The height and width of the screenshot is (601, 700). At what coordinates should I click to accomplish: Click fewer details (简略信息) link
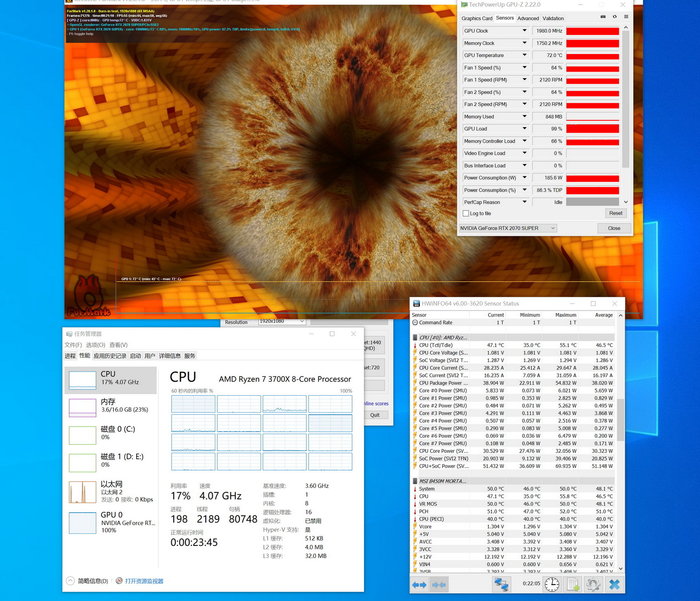[x=93, y=581]
